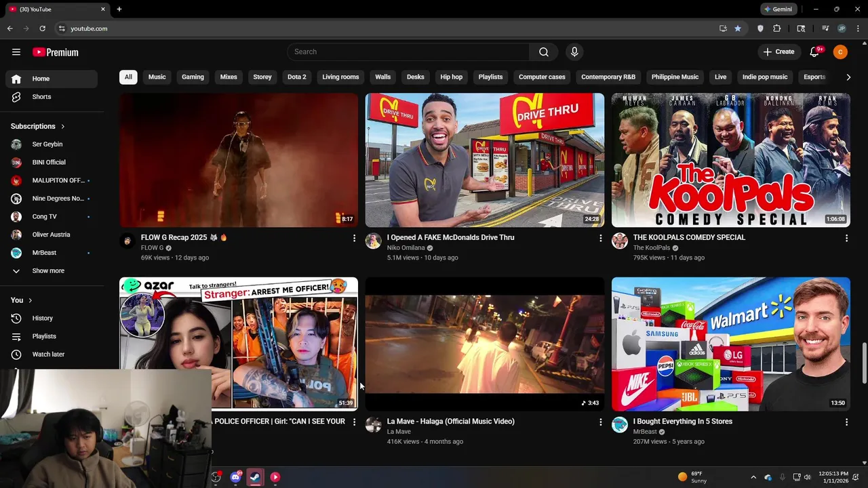The height and width of the screenshot is (488, 868).
Task: Open Nine Degrees No... subscription channel
Action: [52, 199]
